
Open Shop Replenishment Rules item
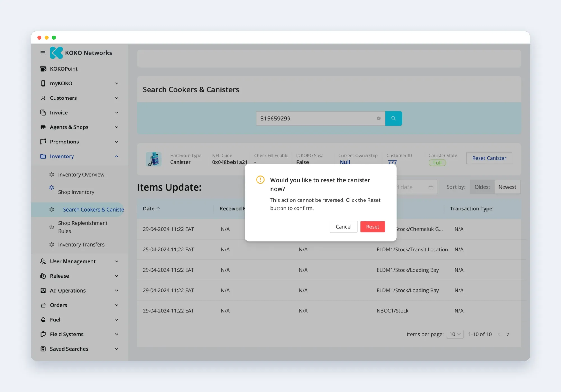82,227
